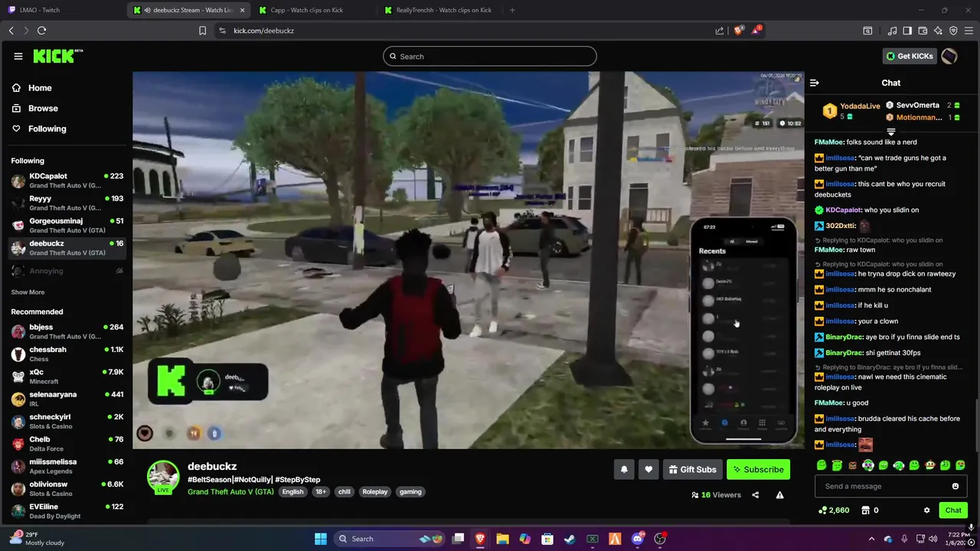Switch to the LMAO - Twitch tab
Viewport: 980px width, 551px height.
tap(61, 10)
